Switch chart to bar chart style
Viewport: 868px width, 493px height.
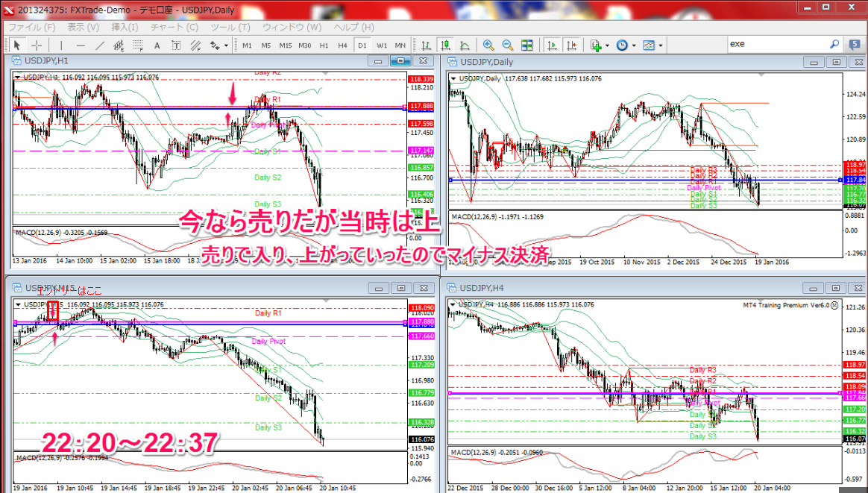tap(426, 45)
